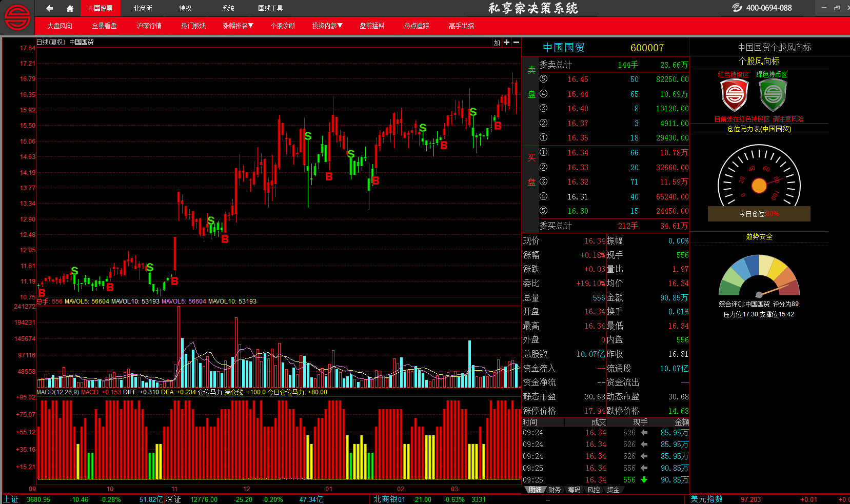Switch to the 财务 tab
The height and width of the screenshot is (504, 850).
(555, 490)
